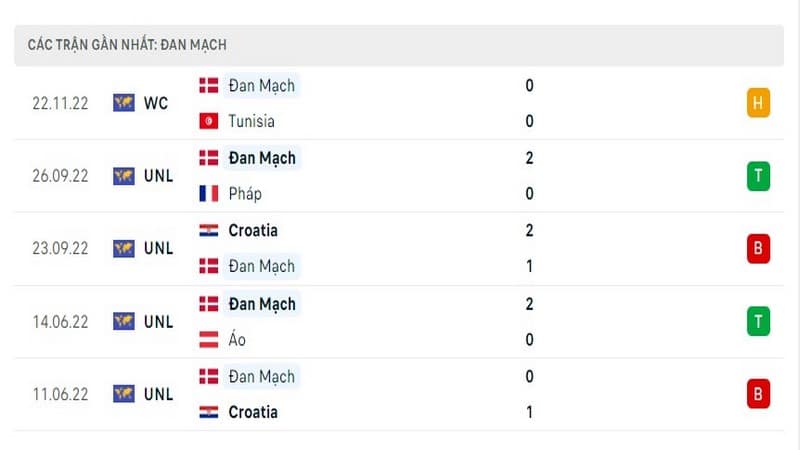Click the UNL icon for 26.09.22 match
800x450 pixels.
pyautogui.click(x=123, y=176)
